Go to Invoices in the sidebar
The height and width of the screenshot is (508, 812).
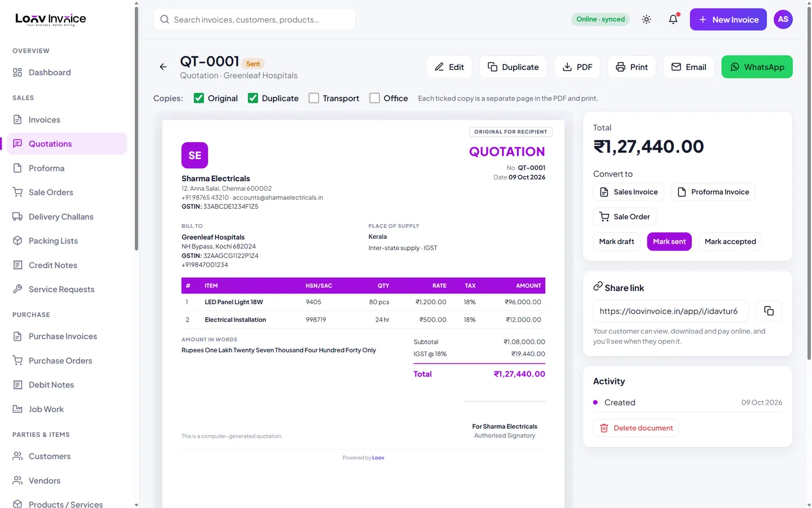[67, 120]
